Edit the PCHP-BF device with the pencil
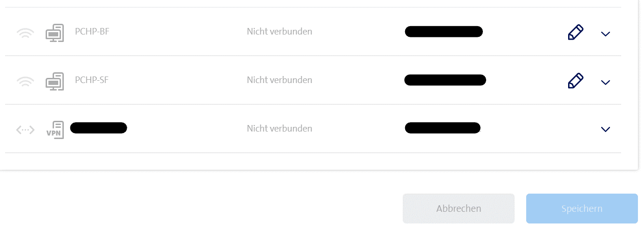 (x=575, y=33)
